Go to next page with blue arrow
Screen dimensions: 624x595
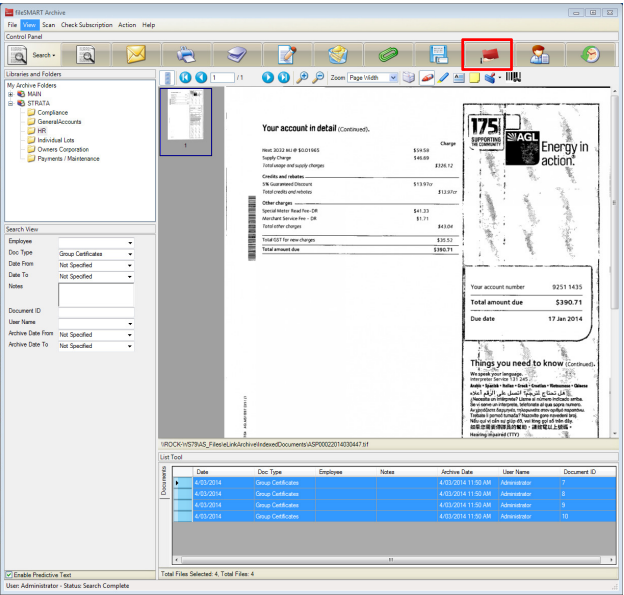(x=268, y=77)
